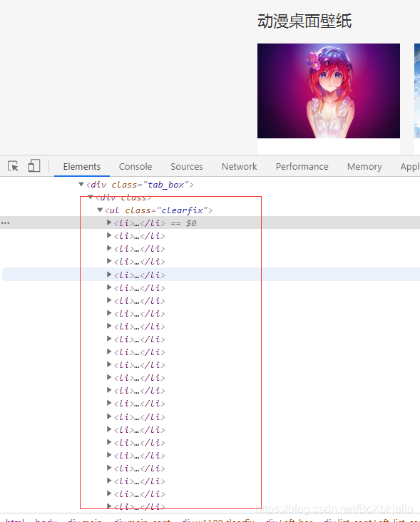Collapse the ul class="clearfix" node

[100, 210]
